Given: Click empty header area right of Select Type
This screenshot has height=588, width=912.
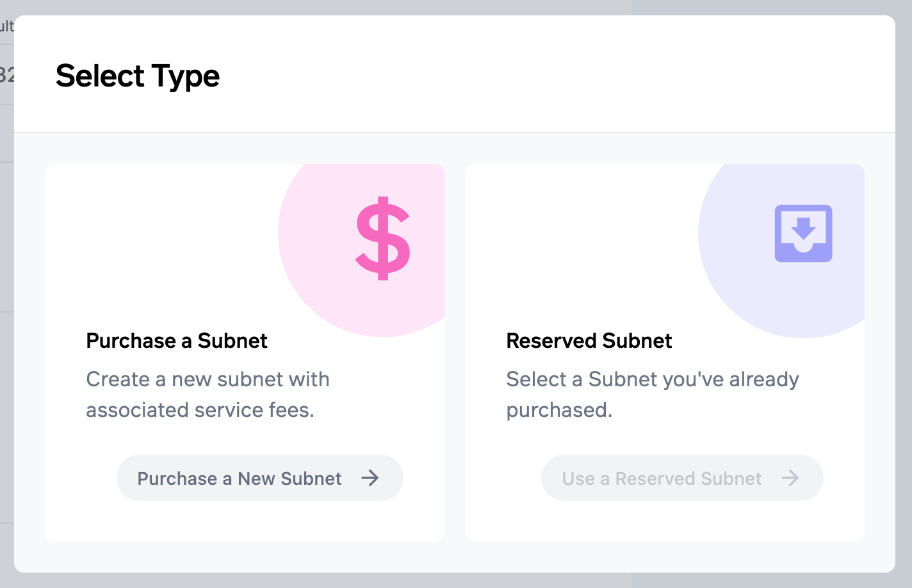Looking at the screenshot, I should [x=544, y=76].
